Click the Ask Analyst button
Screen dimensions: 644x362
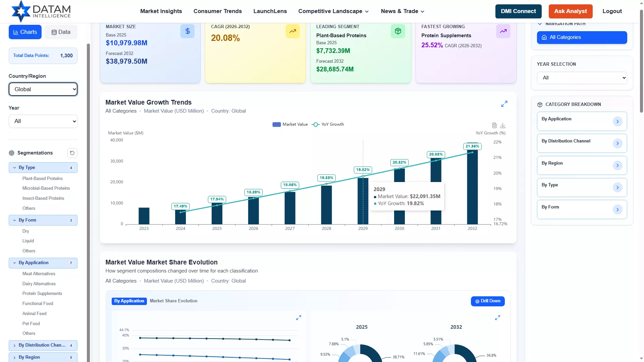point(571,11)
